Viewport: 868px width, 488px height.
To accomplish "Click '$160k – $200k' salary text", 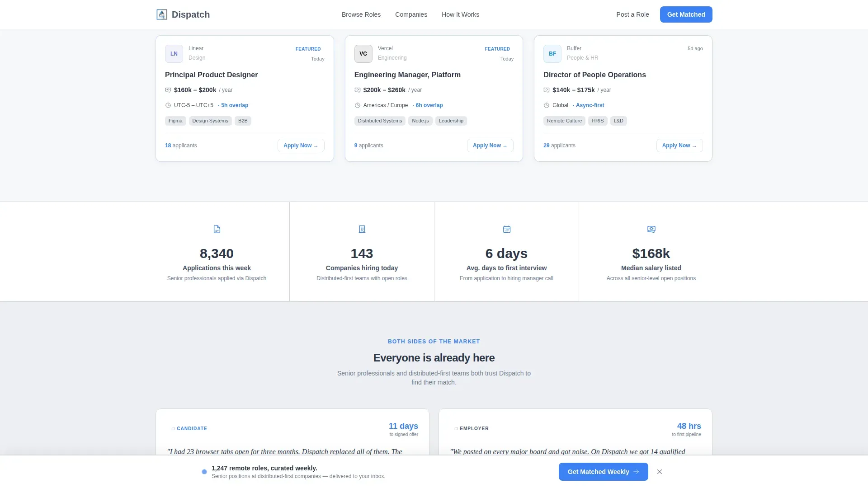I will point(195,90).
